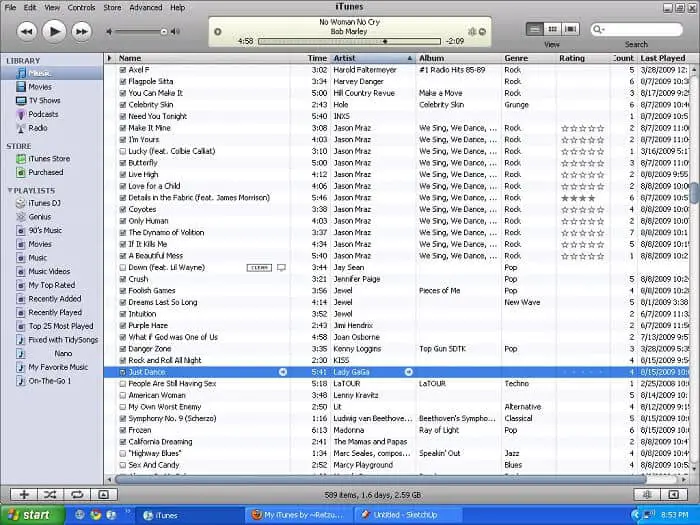The image size is (700, 525).
Task: Sort by the Rating column header
Action: [x=583, y=58]
